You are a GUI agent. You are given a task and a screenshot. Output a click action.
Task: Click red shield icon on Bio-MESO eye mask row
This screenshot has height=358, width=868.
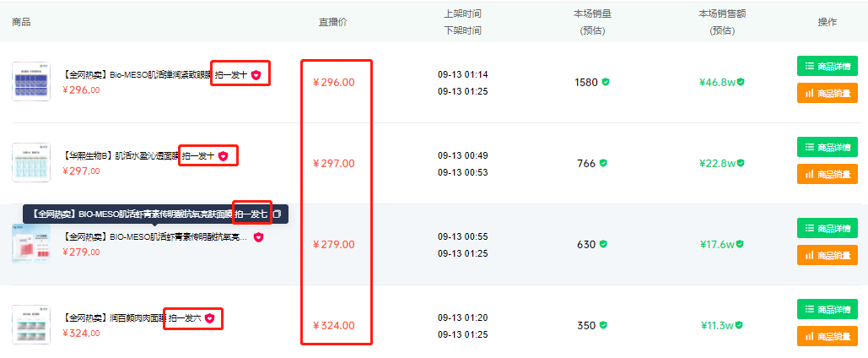[256, 75]
